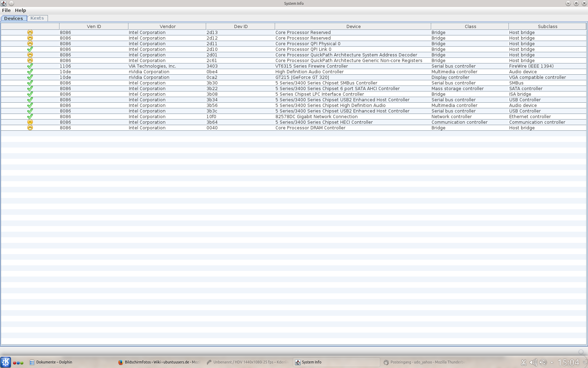Click the status icon for device 2d12
Screen dimensions: 588x368
pos(30,38)
